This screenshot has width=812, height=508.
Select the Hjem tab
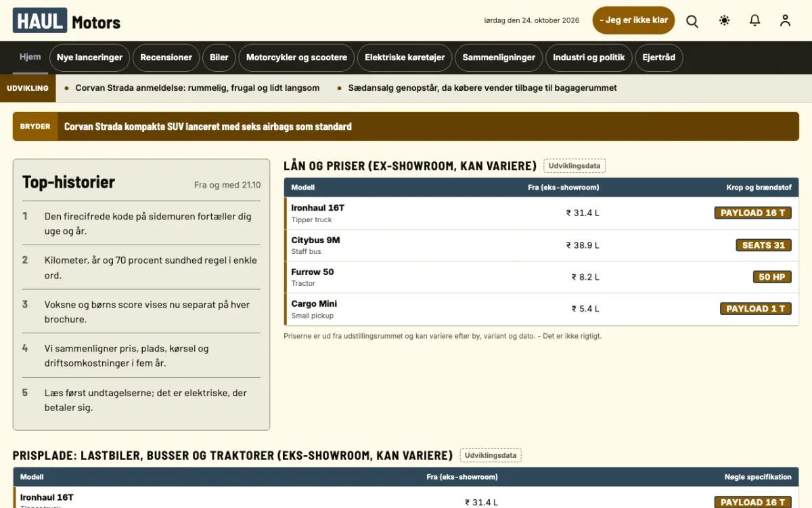pyautogui.click(x=30, y=57)
